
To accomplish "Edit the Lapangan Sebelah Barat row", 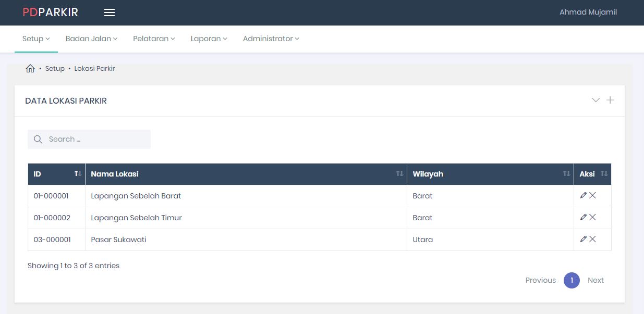I will tap(583, 195).
